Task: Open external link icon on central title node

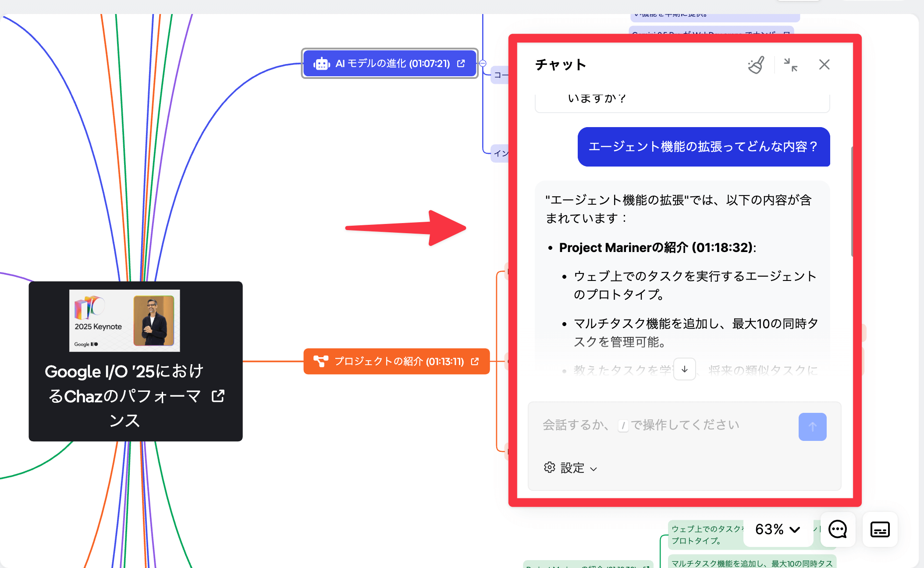Action: (218, 396)
